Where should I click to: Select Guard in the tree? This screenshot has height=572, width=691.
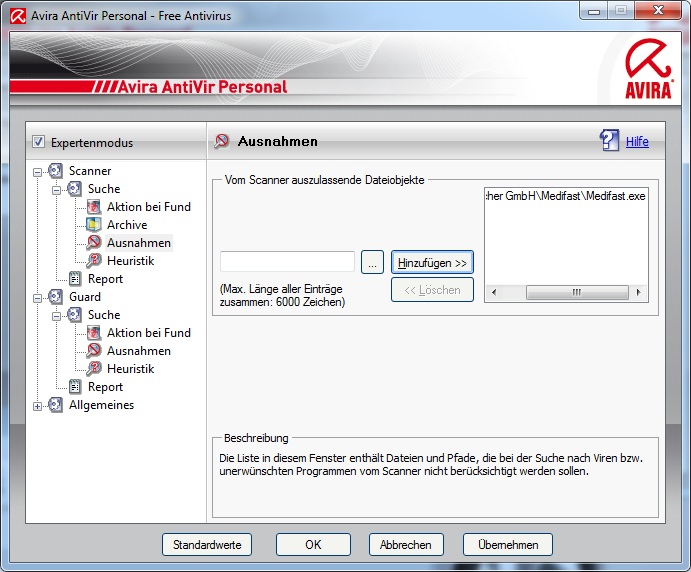click(85, 297)
